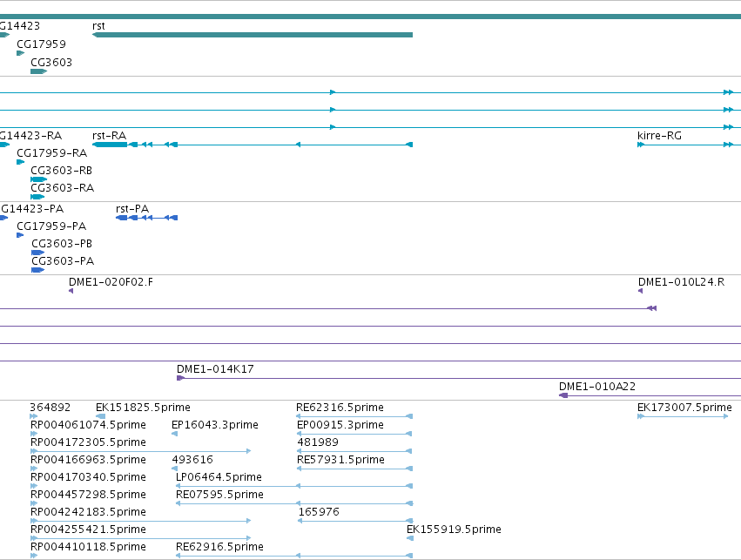Screen dimensions: 741x560
Task: Select the CG3603 gene label
Action: click(x=51, y=63)
